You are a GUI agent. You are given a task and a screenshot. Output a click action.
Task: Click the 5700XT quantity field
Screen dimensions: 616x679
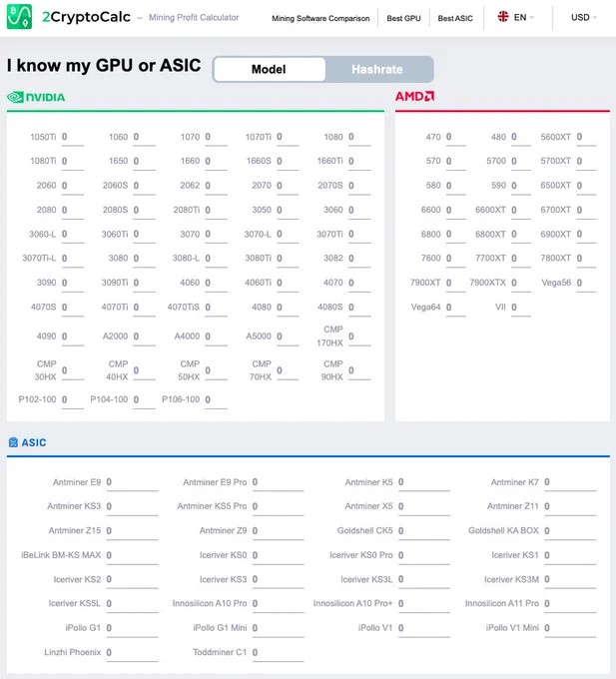[x=586, y=162]
